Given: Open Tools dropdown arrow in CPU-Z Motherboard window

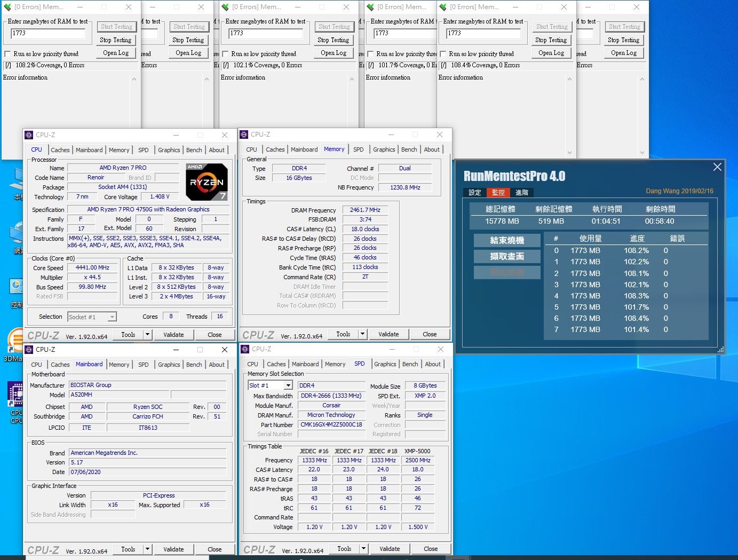Looking at the screenshot, I should tap(148, 549).
